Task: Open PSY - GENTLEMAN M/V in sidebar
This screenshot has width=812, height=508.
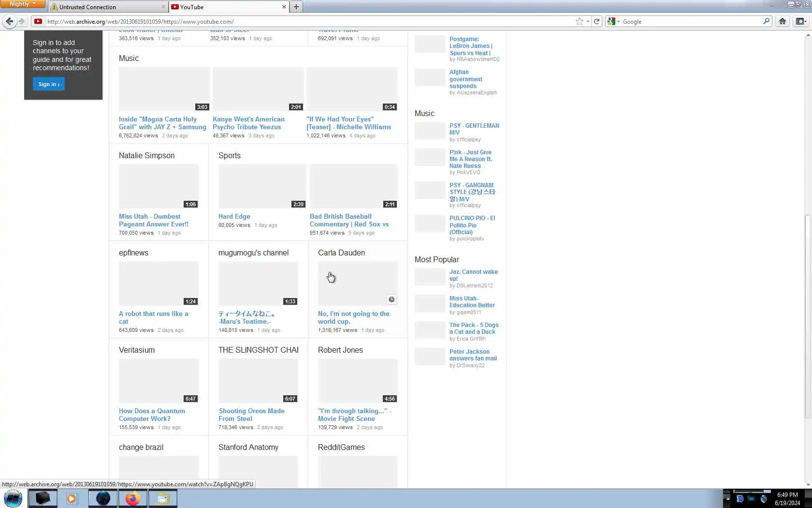Action: pos(474,129)
